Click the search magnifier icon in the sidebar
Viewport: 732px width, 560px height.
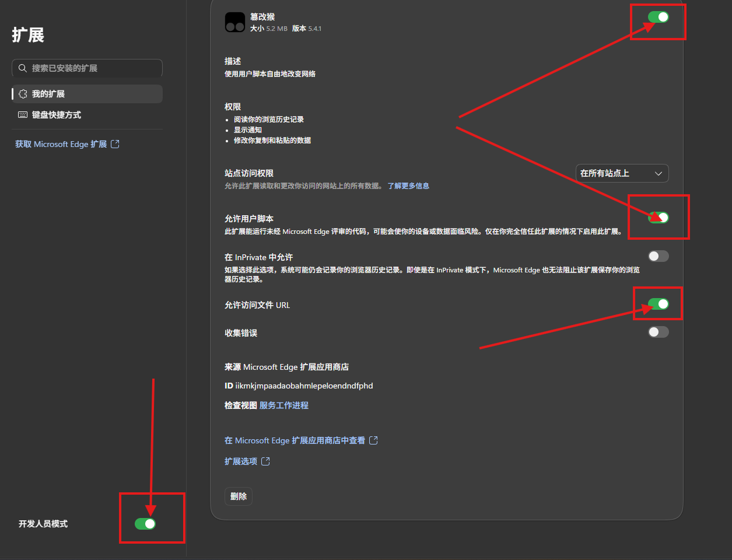tap(23, 68)
